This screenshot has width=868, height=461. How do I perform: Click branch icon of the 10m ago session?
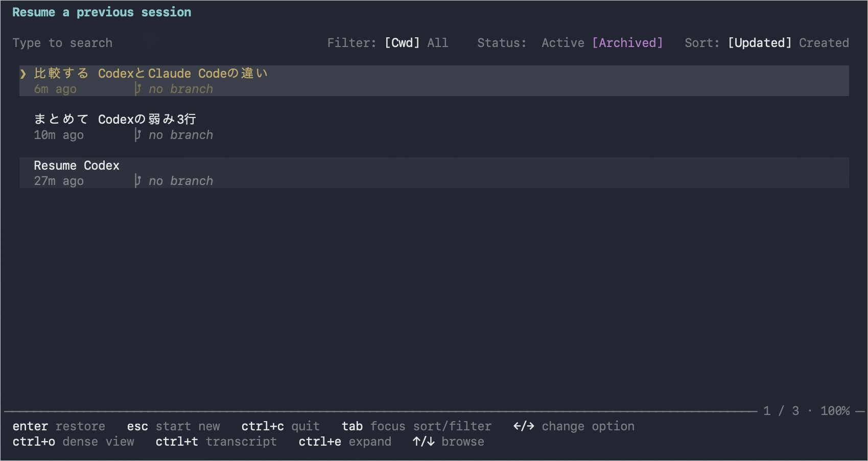[137, 135]
